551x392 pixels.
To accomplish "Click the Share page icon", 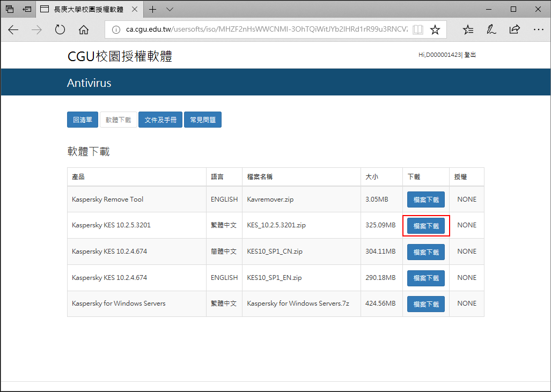I will pyautogui.click(x=515, y=30).
